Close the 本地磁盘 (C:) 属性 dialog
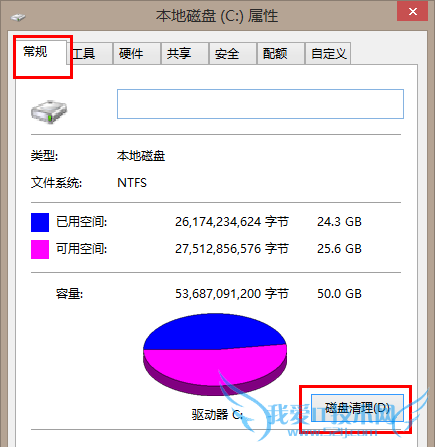 413,12
